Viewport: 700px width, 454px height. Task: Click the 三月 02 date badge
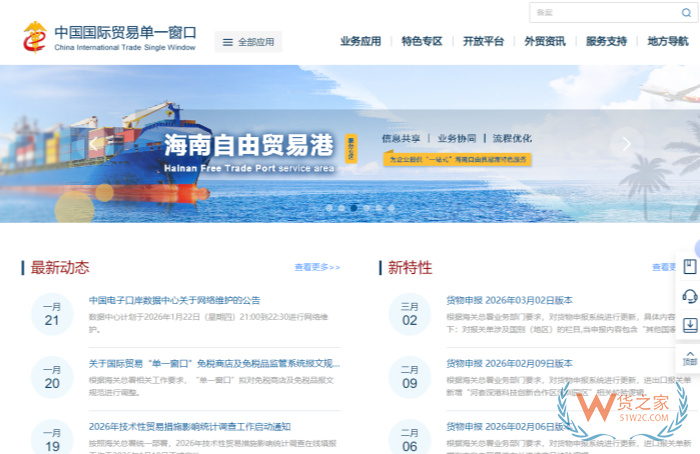click(x=410, y=314)
